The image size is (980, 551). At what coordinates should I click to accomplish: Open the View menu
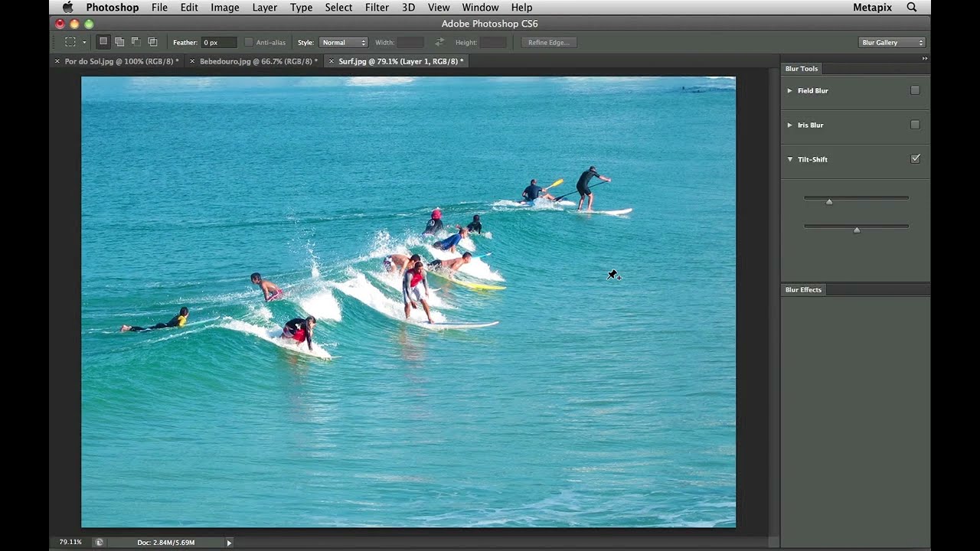[439, 8]
